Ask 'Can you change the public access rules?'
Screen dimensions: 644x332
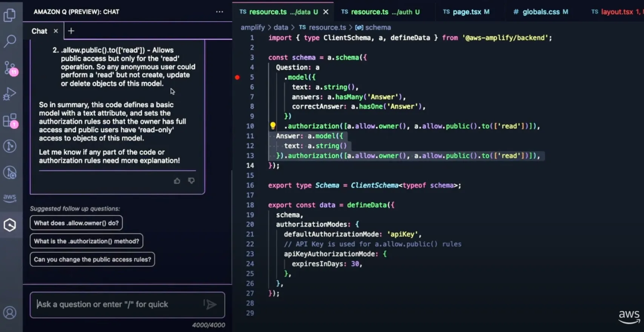tap(92, 259)
